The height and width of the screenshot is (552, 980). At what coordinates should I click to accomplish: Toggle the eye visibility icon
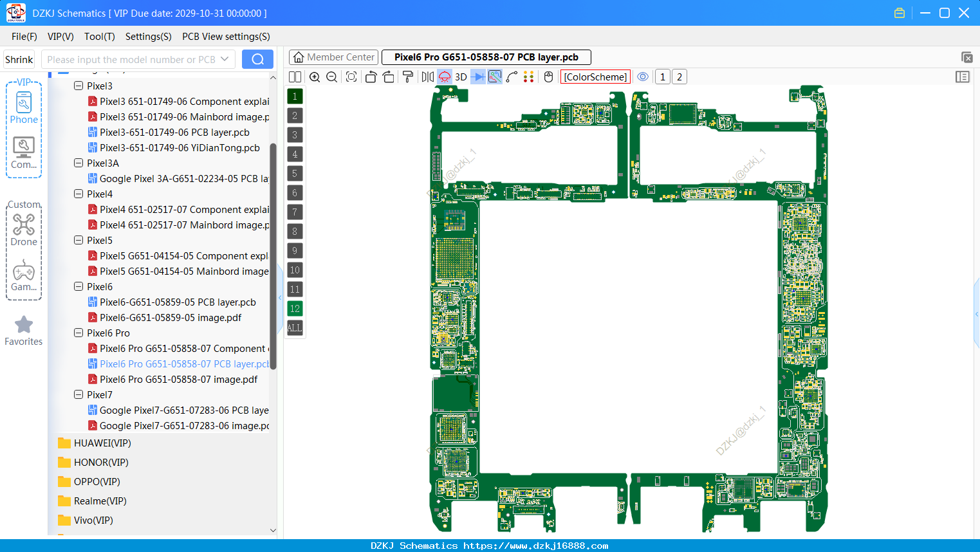pyautogui.click(x=643, y=77)
